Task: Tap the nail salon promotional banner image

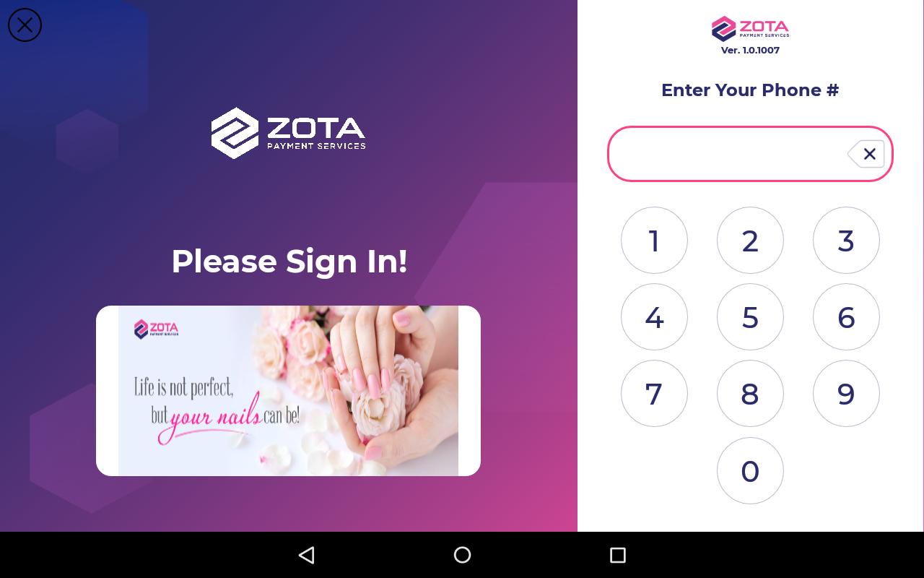Action: coord(288,391)
